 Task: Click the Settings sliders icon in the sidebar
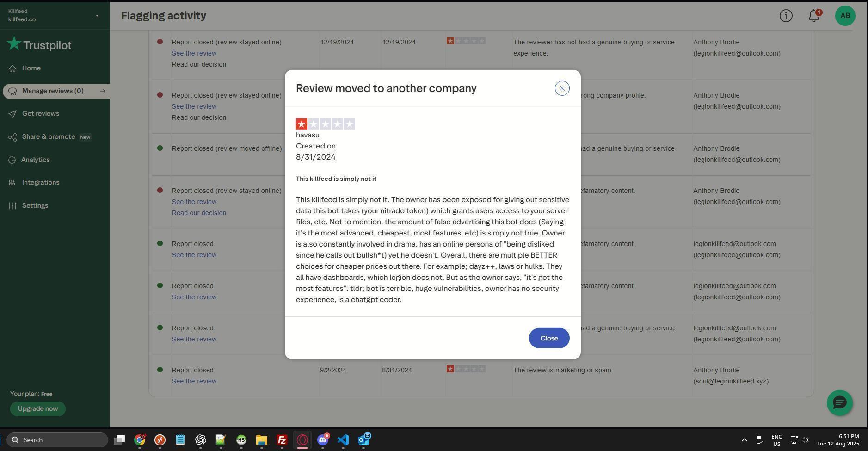12,206
